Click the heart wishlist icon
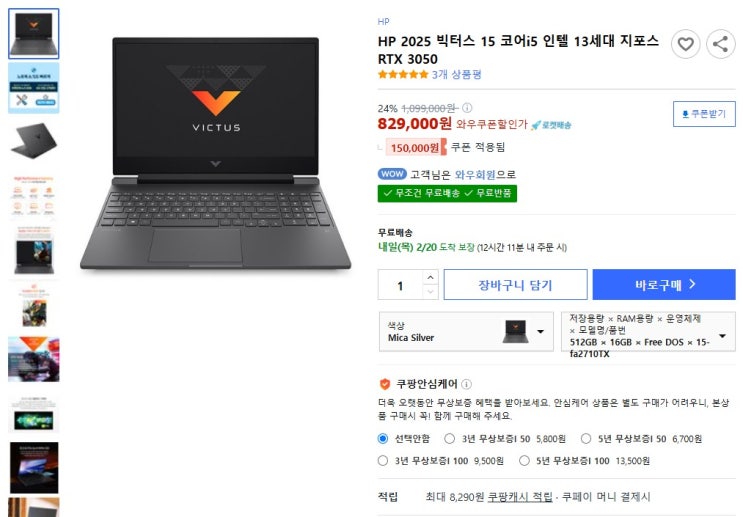 [685, 44]
